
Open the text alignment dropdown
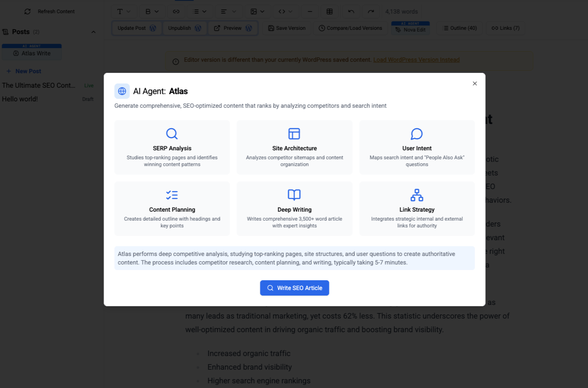point(228,11)
